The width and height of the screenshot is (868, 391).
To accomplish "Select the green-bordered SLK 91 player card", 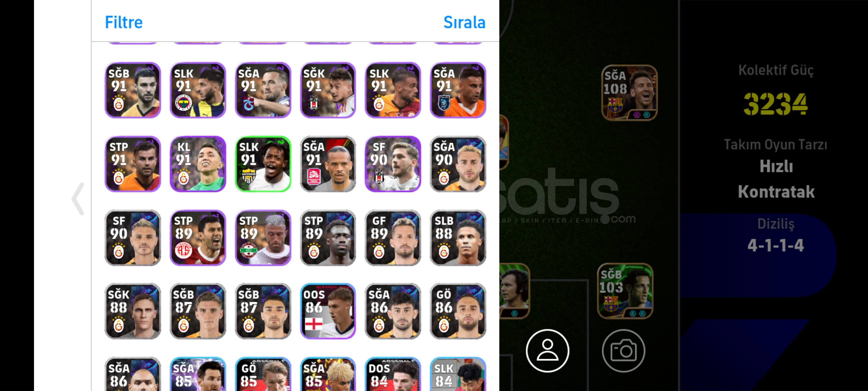I will coord(263,164).
